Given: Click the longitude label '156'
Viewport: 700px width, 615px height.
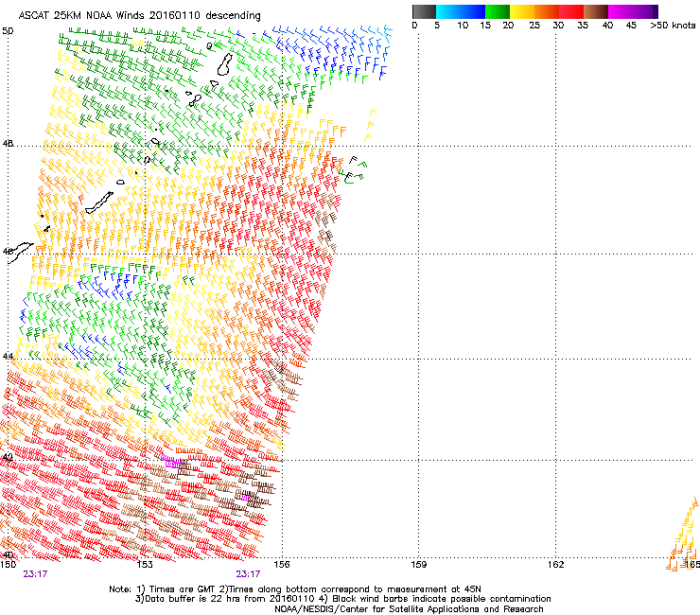Looking at the screenshot, I should click(282, 565).
